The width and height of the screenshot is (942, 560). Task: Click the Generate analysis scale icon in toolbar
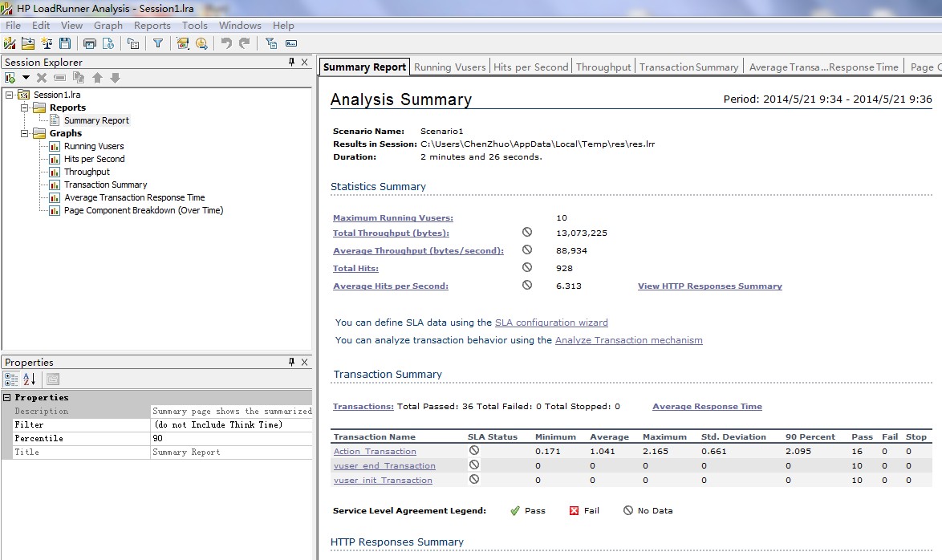pyautogui.click(x=47, y=43)
